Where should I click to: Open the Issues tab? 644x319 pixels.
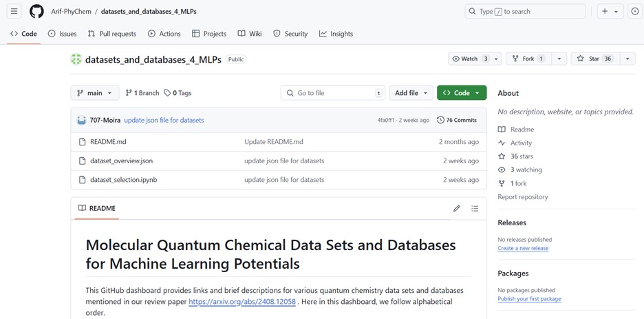(x=63, y=34)
